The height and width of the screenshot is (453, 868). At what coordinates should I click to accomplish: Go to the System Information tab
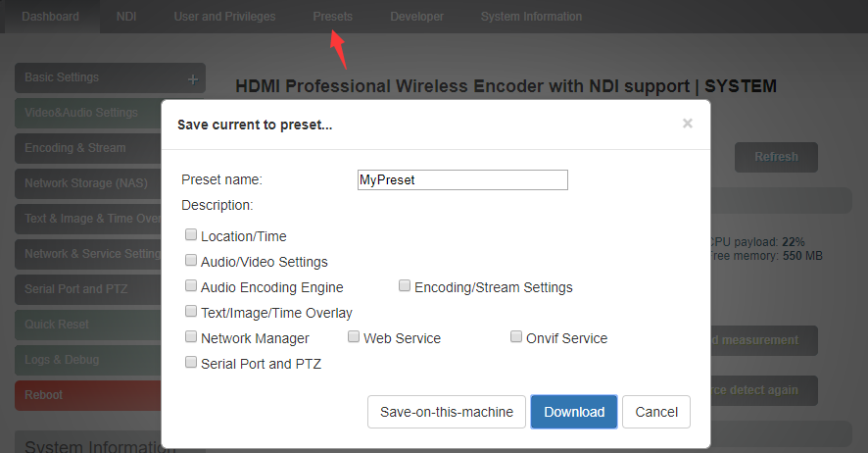[531, 17]
